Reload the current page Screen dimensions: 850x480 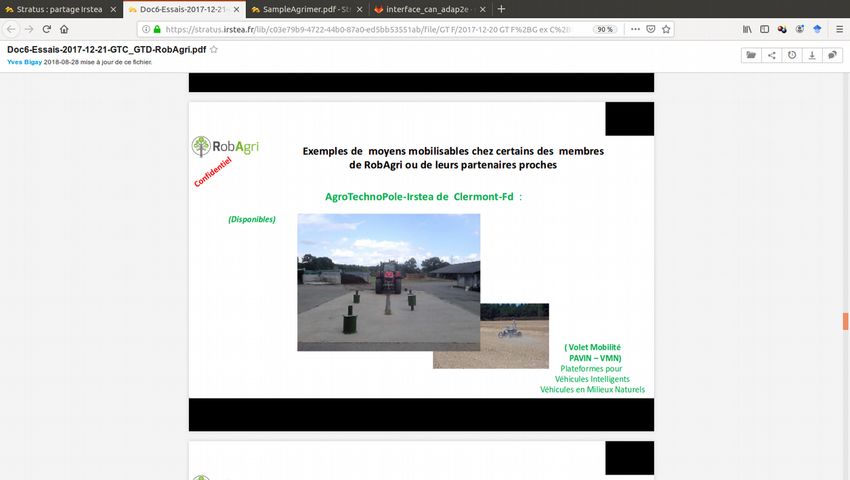click(46, 29)
